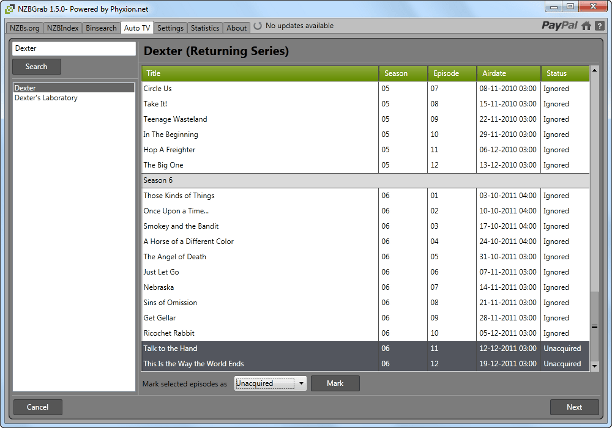
Task: Select the Season 6 group row
Action: tap(365, 180)
